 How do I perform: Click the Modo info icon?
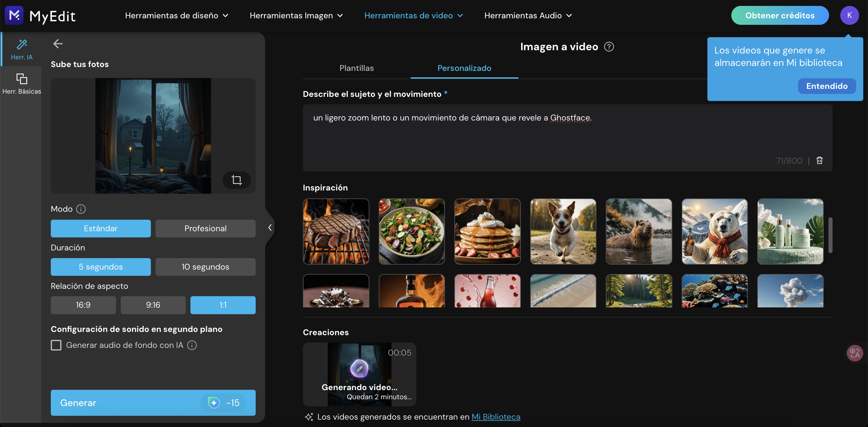81,209
